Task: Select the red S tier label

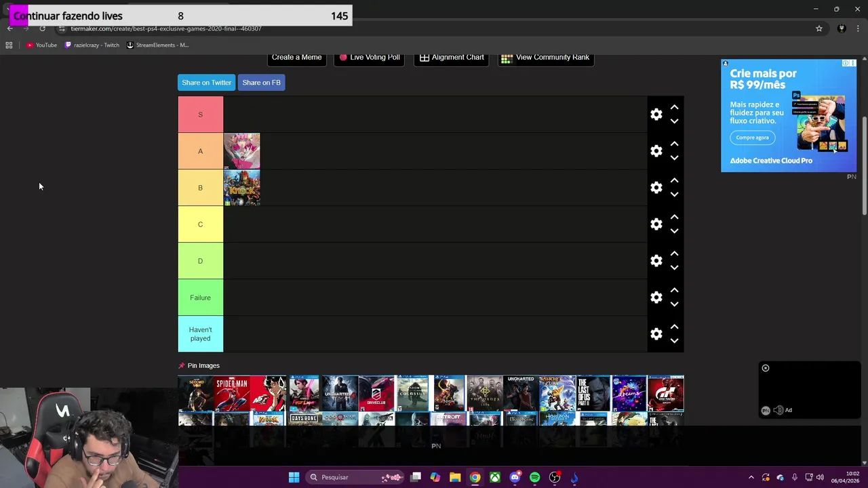Action: (x=200, y=115)
